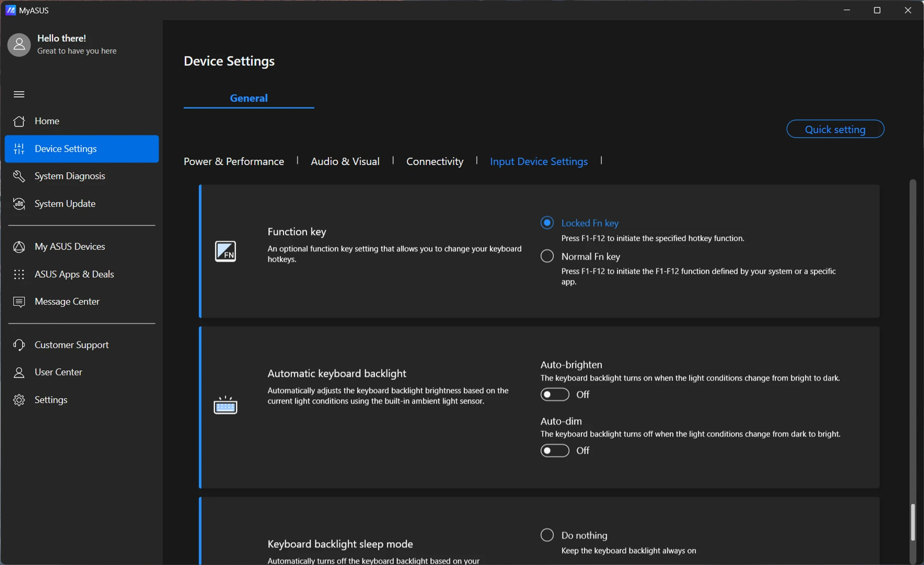Click the User Center person icon
This screenshot has width=924, height=565.
(x=19, y=373)
